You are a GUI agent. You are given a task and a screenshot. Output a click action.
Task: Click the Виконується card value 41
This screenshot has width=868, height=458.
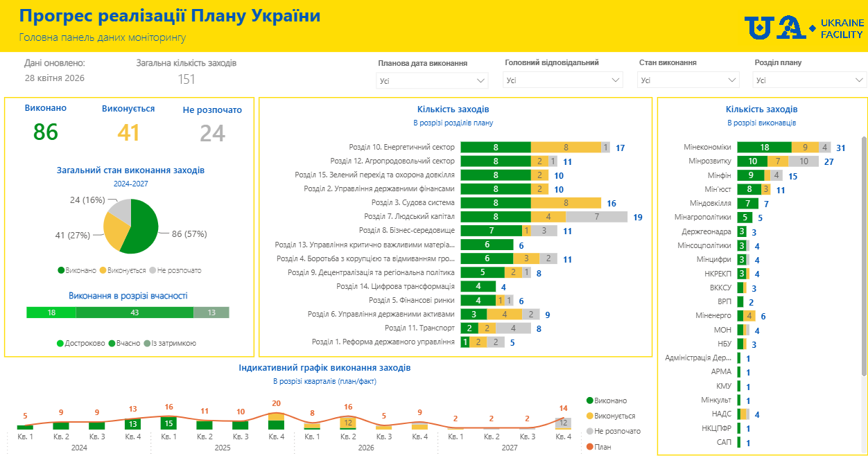[128, 132]
